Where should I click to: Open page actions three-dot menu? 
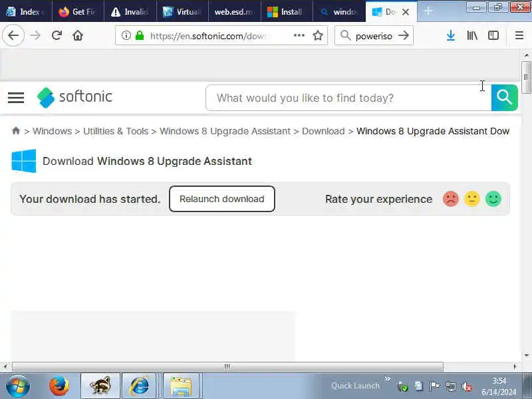click(299, 35)
